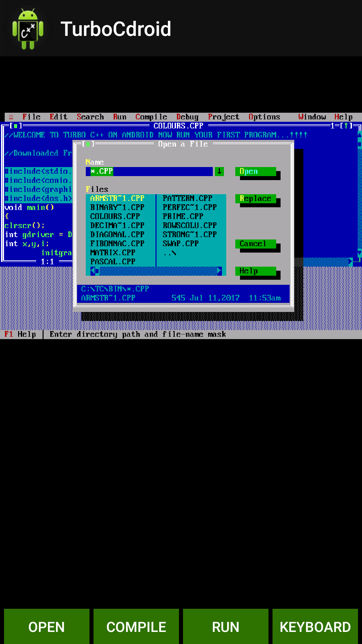Screen dimensions: 362x644
Task: Click the window number 1 indicator
Action: point(333,126)
